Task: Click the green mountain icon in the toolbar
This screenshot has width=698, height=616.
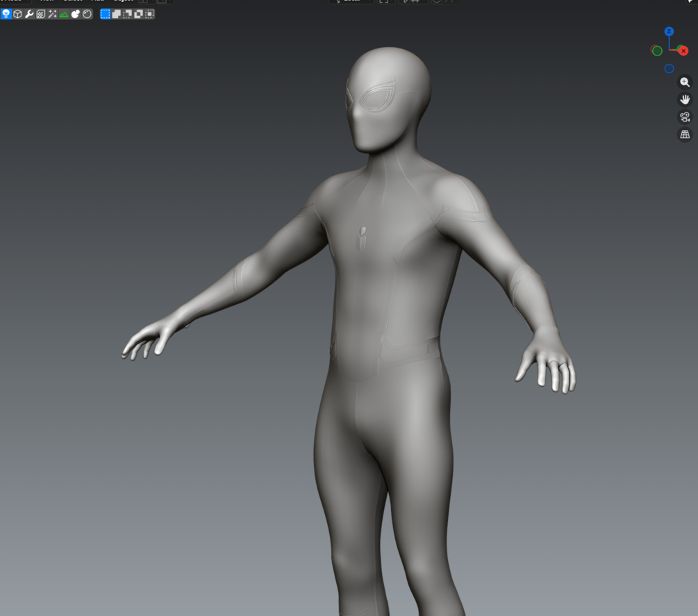Action: coord(64,15)
